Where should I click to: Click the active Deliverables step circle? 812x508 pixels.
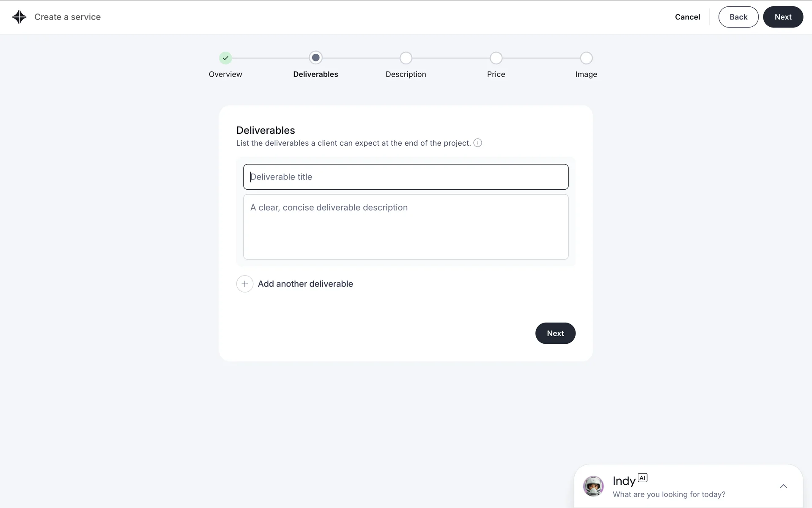[315, 58]
